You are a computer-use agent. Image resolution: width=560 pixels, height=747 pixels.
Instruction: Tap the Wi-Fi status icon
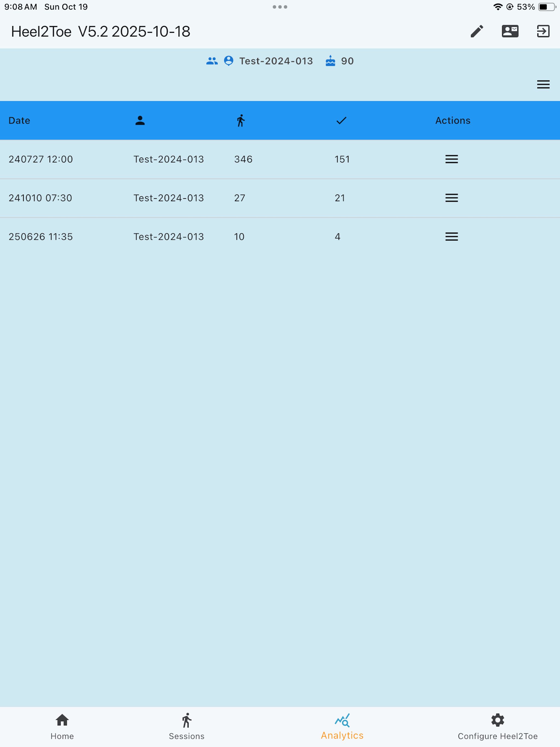(497, 7)
